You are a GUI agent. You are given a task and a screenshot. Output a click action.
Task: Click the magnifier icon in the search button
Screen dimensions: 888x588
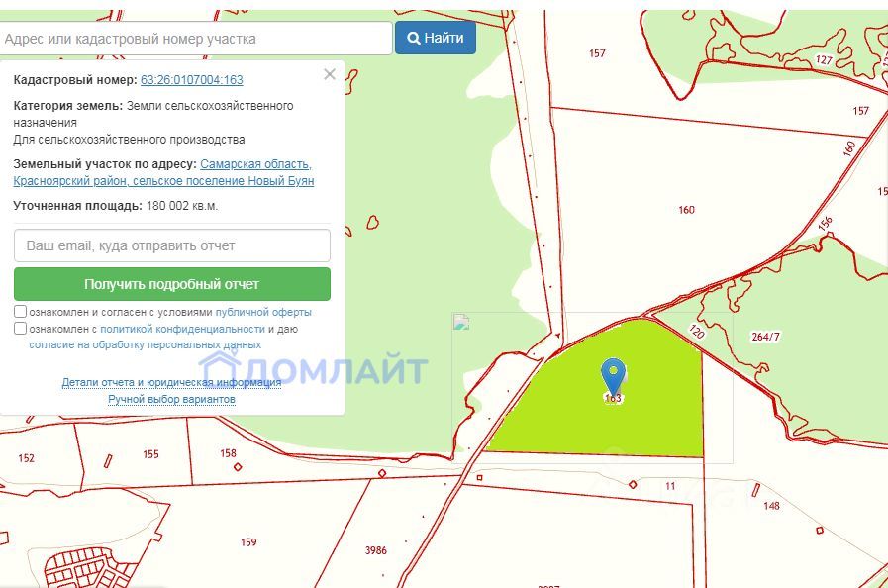414,38
